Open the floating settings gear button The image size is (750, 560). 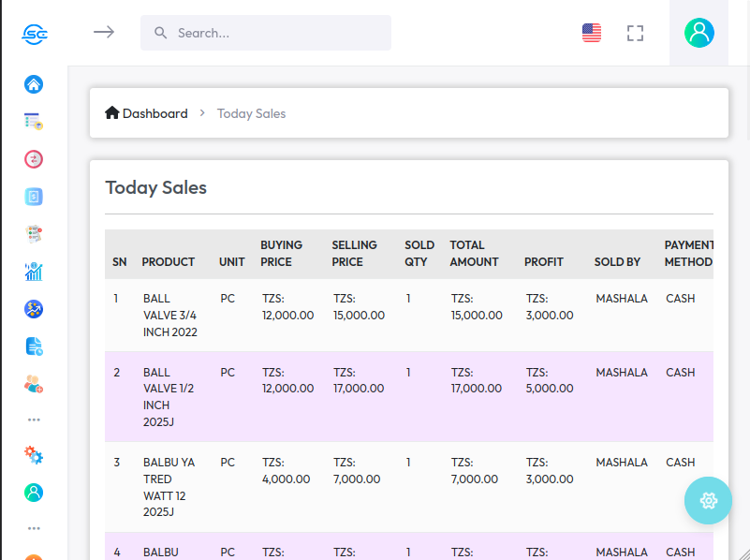click(709, 500)
